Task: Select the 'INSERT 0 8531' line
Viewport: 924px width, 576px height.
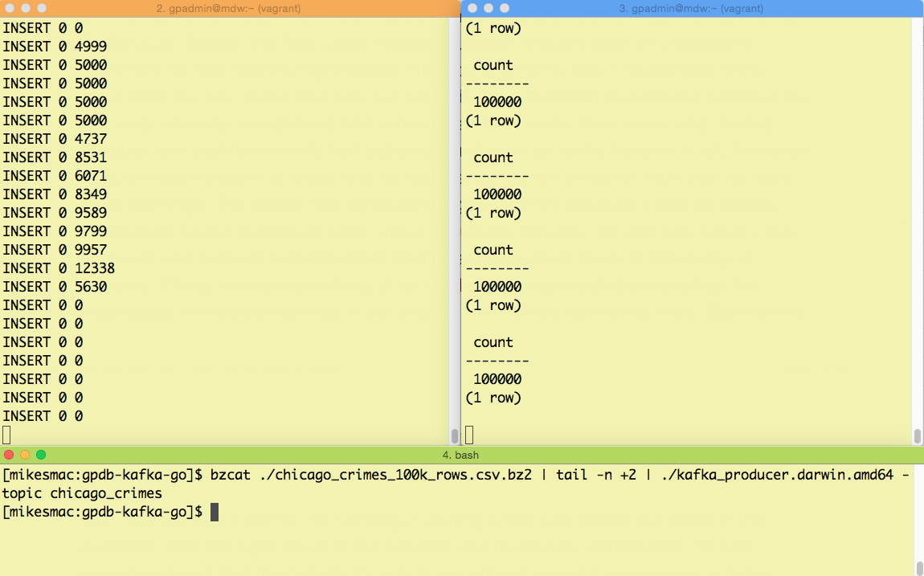Action: pos(55,157)
